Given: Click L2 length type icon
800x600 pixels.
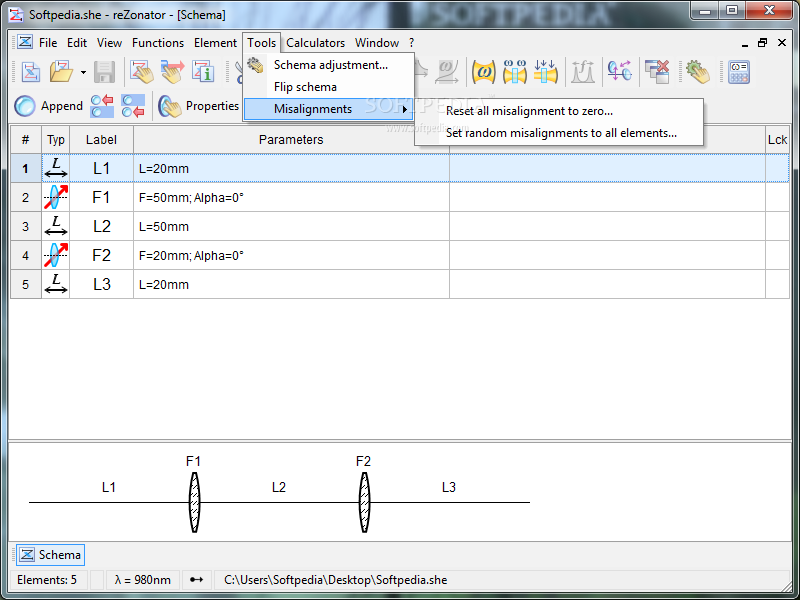Looking at the screenshot, I should tap(56, 227).
